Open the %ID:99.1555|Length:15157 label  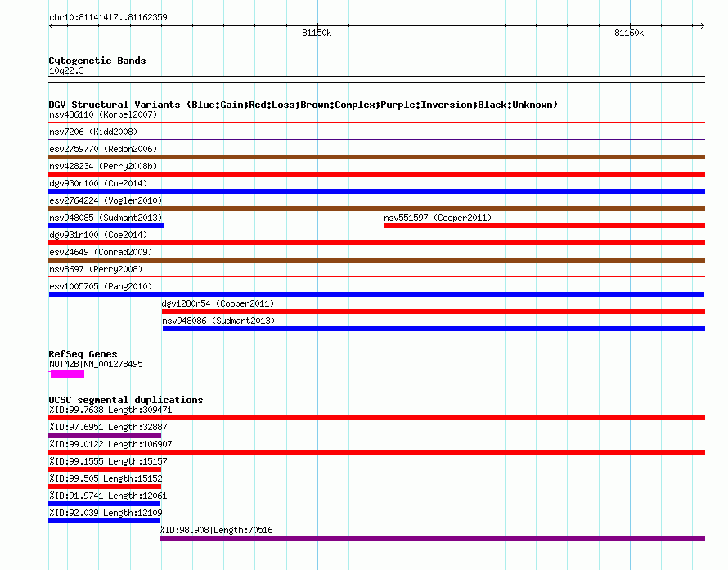coord(108,461)
